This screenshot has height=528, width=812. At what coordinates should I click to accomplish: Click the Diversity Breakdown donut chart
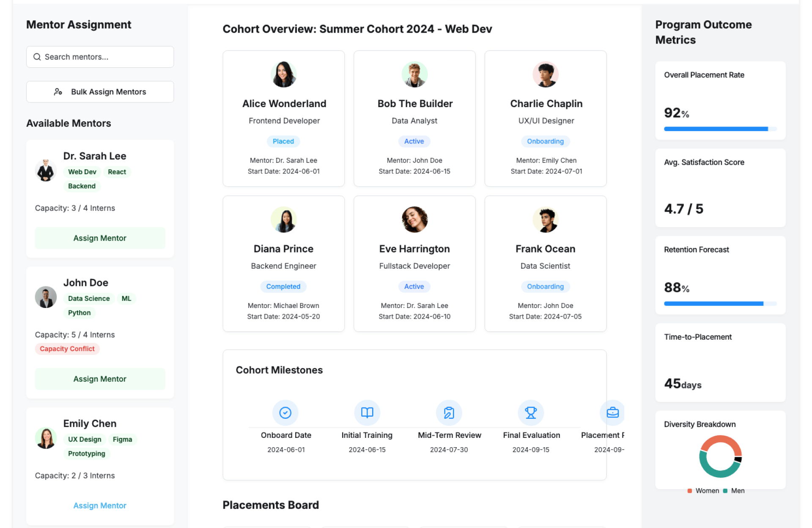click(720, 457)
